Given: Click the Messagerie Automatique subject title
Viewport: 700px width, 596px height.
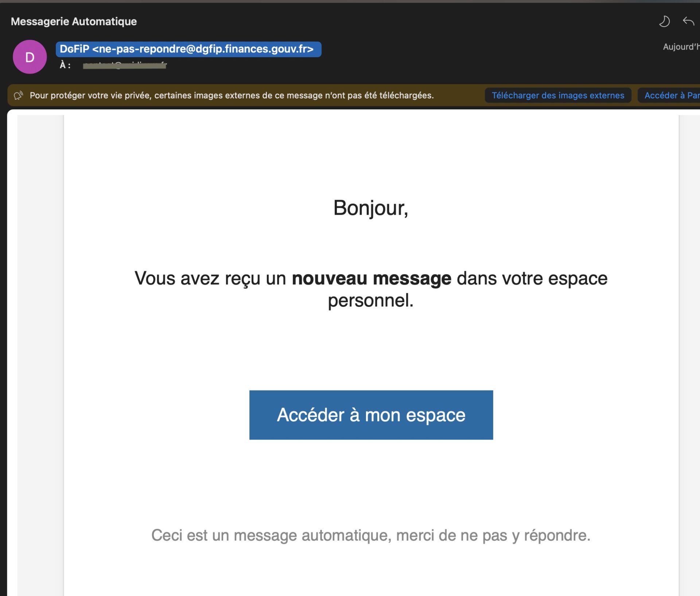Looking at the screenshot, I should 74,22.
